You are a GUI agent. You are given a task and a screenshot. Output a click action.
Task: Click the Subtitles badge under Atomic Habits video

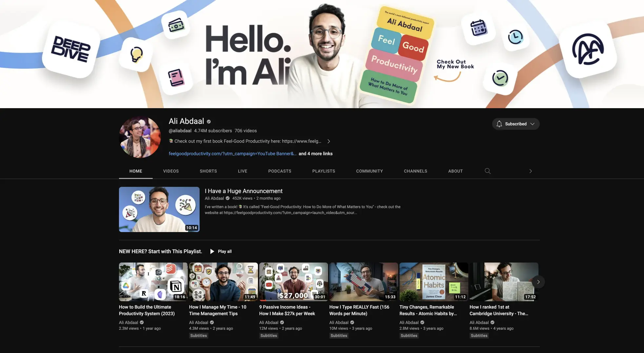pyautogui.click(x=409, y=336)
